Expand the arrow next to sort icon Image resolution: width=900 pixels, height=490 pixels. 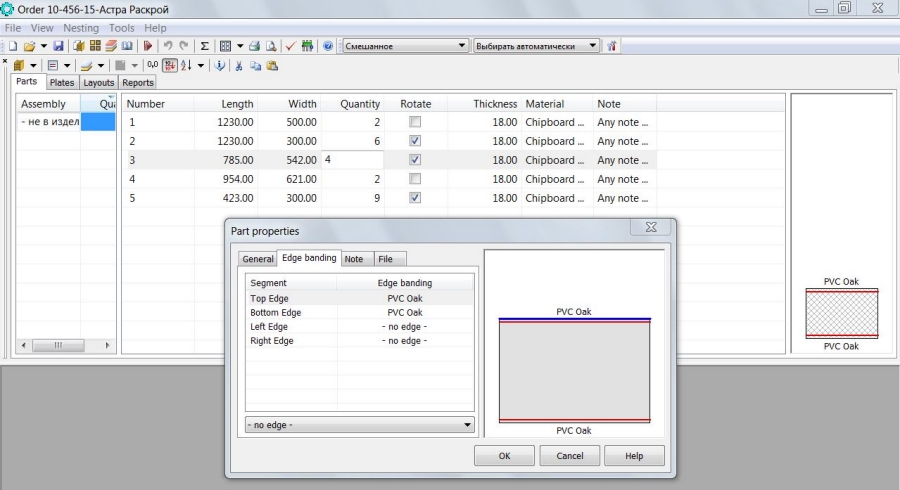(x=200, y=65)
